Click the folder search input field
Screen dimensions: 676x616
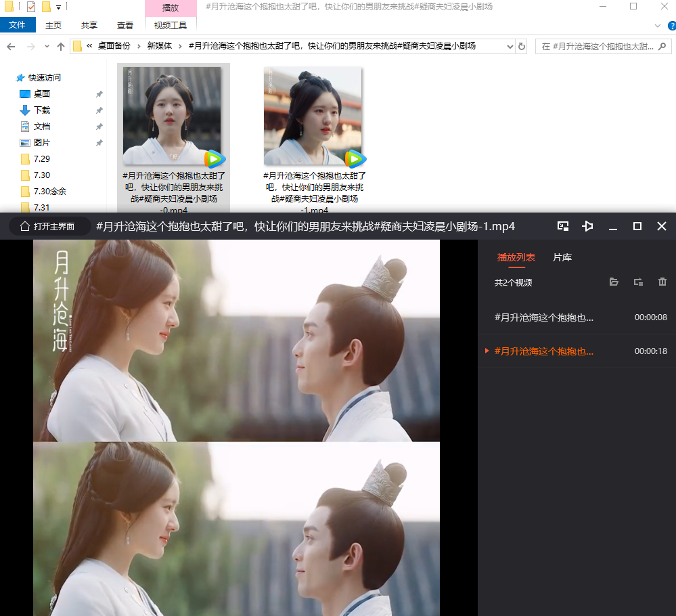coord(597,47)
